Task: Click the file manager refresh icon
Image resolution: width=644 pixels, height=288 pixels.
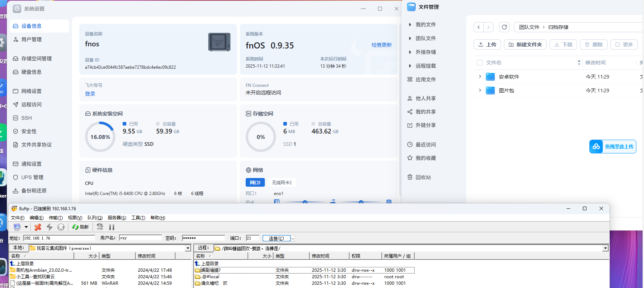Action: (x=504, y=27)
